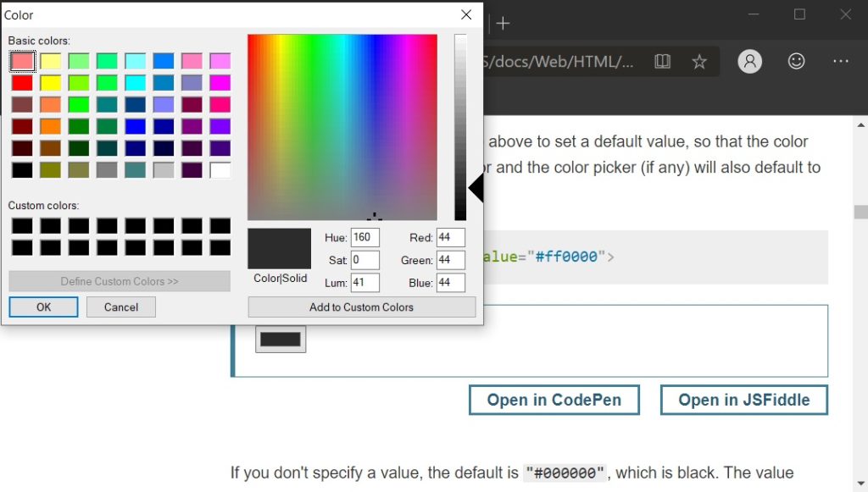Open Immersive Reader from the address bar

pyautogui.click(x=661, y=61)
